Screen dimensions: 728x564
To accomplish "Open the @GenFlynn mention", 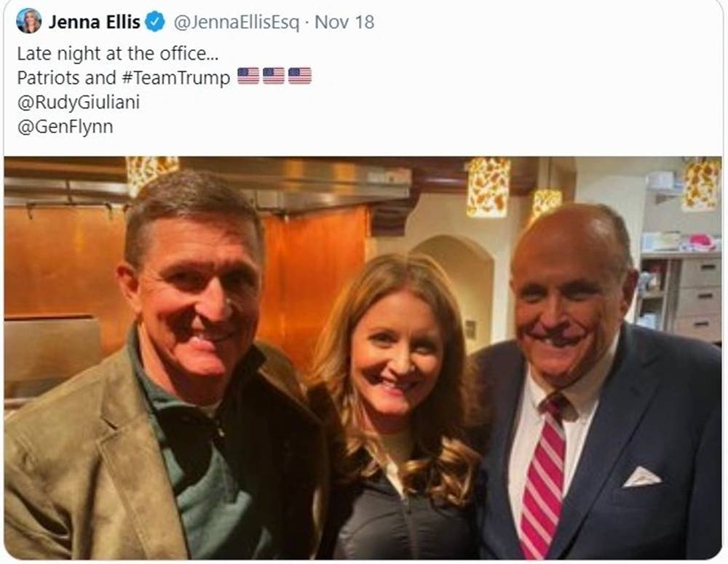I will click(65, 127).
